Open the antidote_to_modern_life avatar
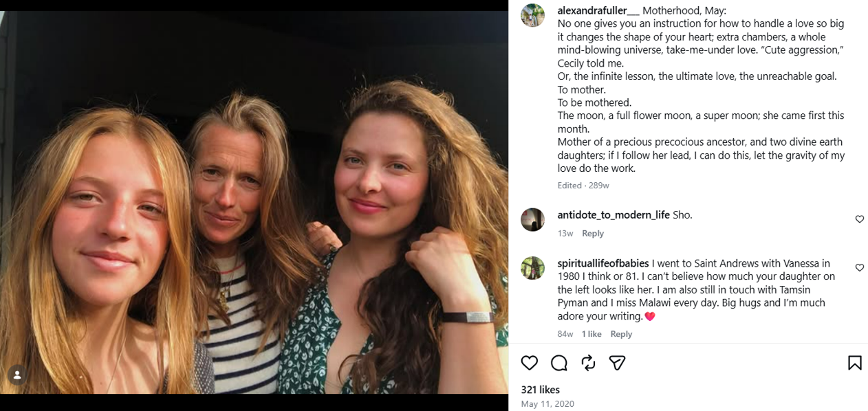Image resolution: width=868 pixels, height=411 pixels. click(532, 219)
